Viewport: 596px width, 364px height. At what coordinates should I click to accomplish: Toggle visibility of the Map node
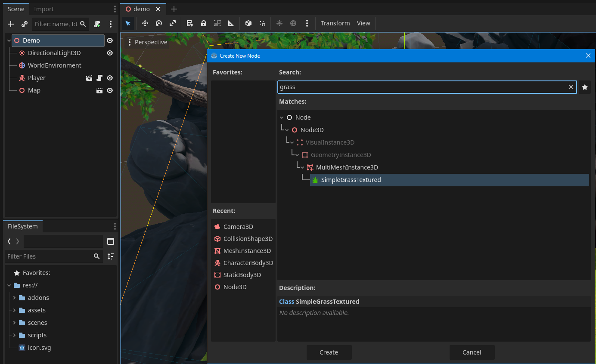(110, 90)
